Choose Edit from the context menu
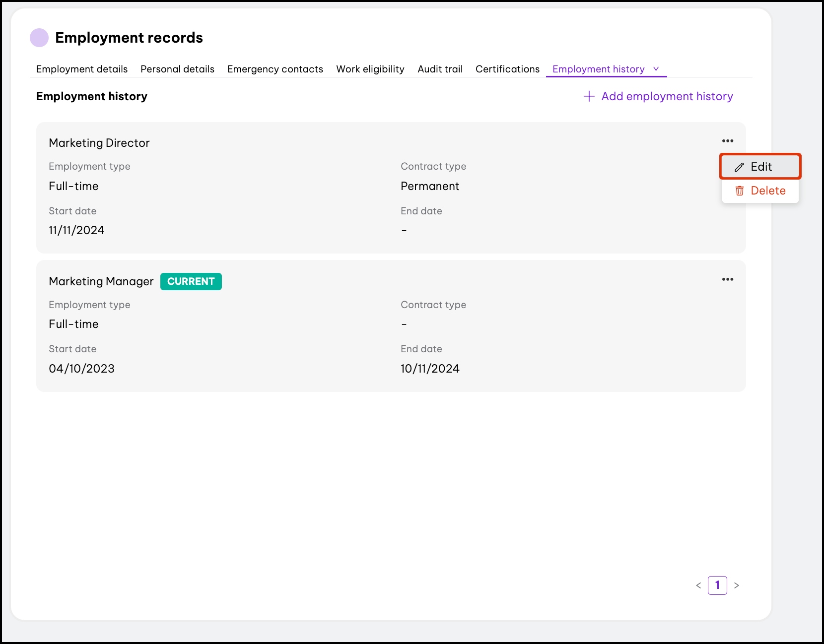 pos(760,167)
